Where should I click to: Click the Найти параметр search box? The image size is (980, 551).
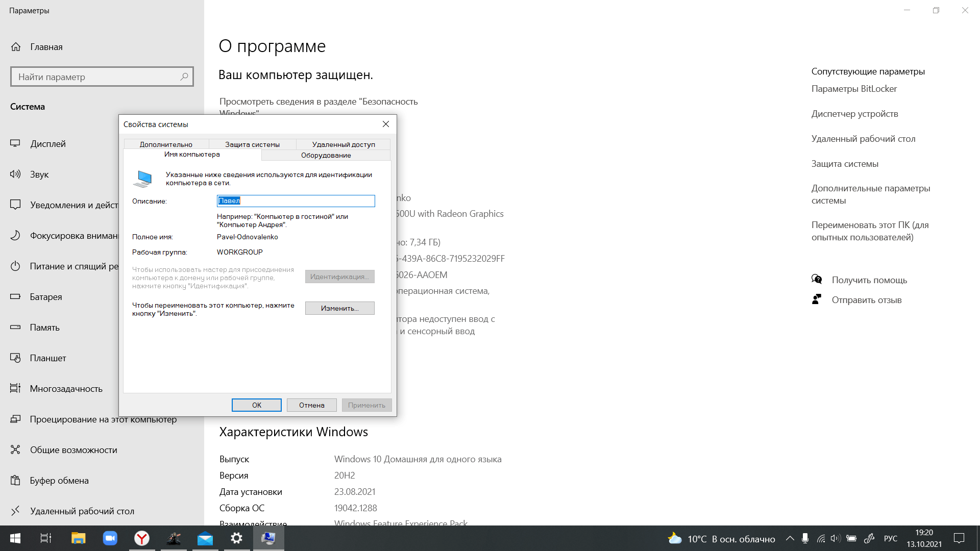(97, 77)
